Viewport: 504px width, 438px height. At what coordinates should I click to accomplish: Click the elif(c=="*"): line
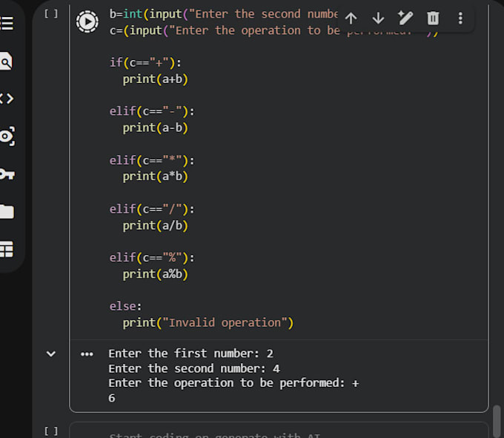pos(152,160)
